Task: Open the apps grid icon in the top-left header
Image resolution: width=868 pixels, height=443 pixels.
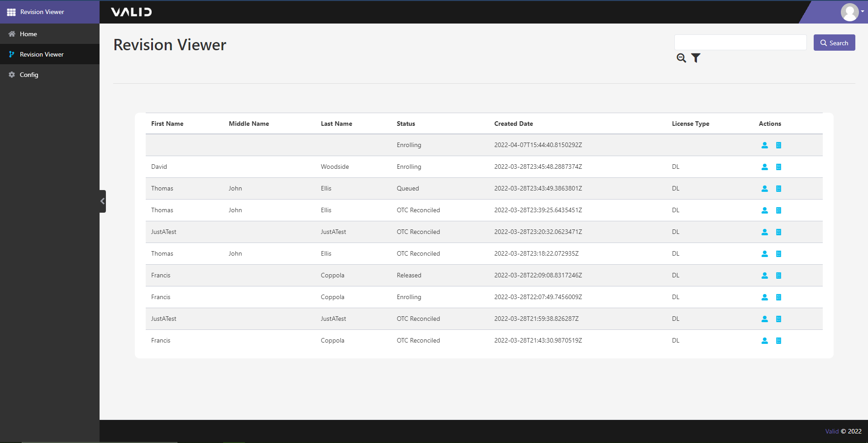Action: pyautogui.click(x=11, y=12)
